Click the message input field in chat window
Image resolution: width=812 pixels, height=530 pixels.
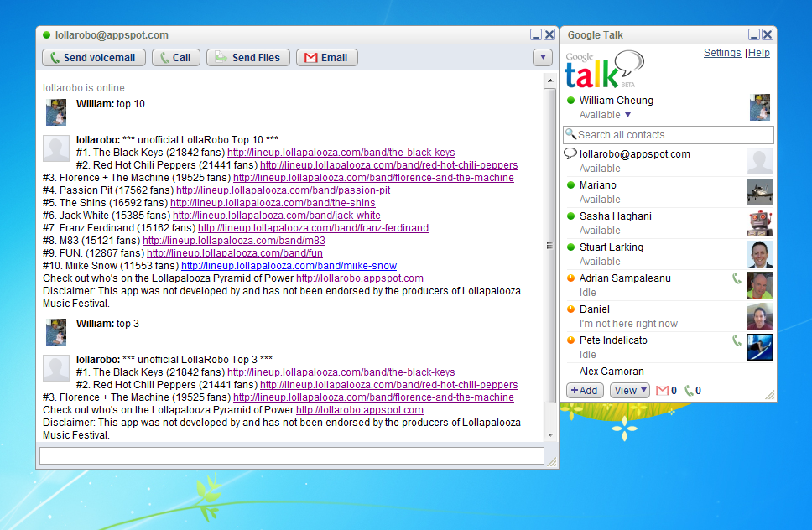tap(292, 456)
